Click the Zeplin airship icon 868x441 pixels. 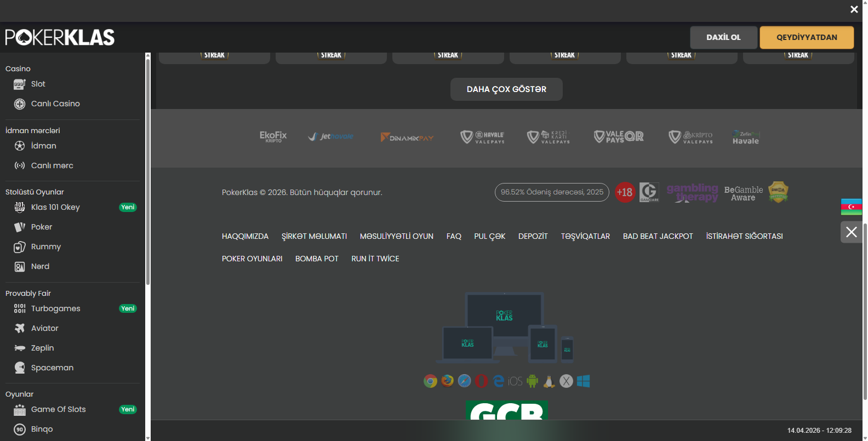(20, 348)
